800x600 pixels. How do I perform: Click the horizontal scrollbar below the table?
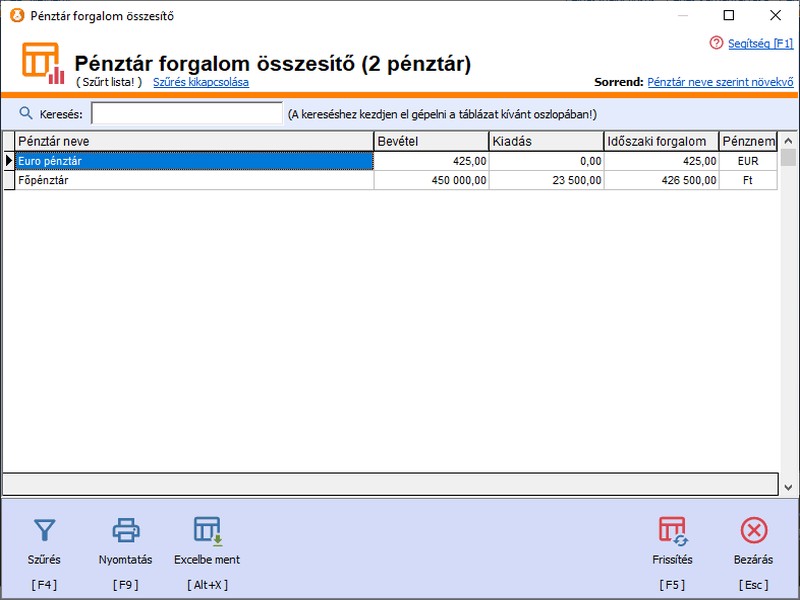(x=390, y=484)
